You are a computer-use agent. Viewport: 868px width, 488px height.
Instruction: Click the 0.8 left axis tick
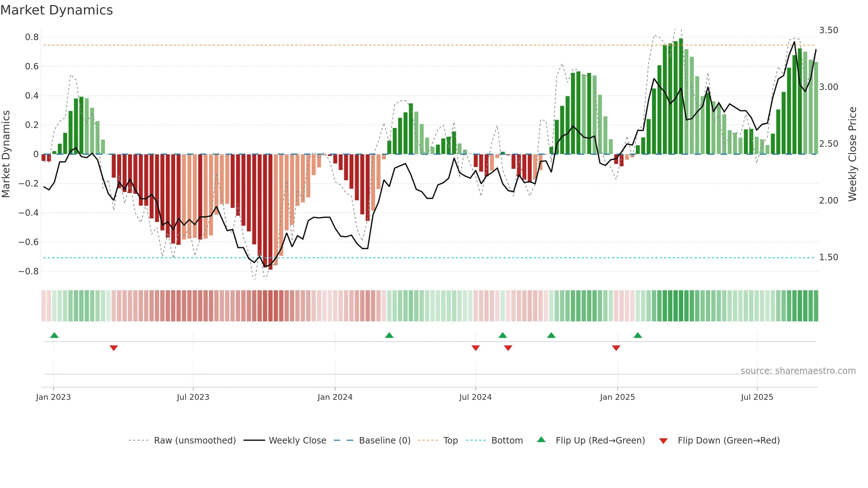[32, 37]
